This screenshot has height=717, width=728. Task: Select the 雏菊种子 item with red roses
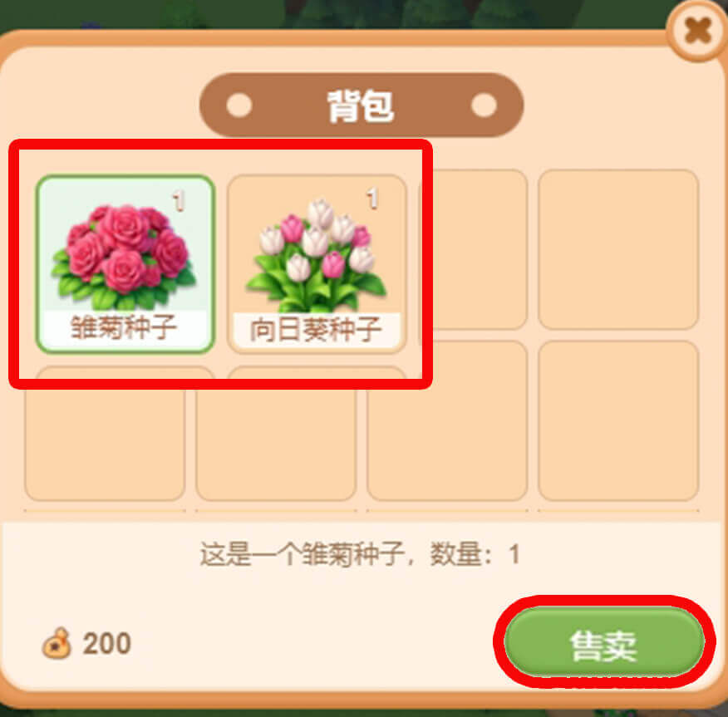(x=125, y=263)
